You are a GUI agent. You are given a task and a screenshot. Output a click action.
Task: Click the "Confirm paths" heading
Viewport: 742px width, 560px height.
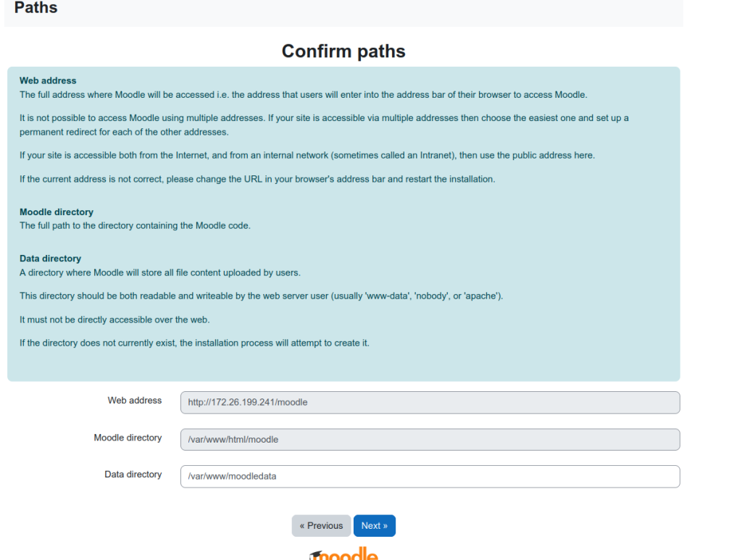(x=343, y=51)
